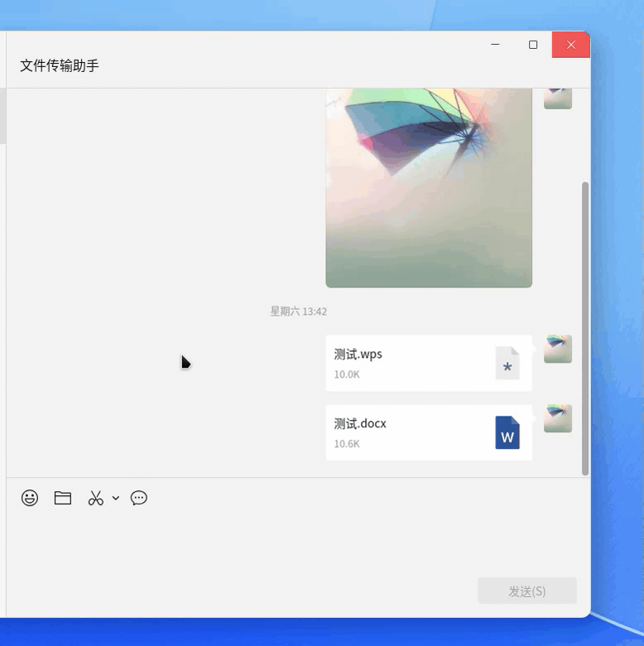Click the 发送(S) send button
The width and height of the screenshot is (644, 646).
(527, 591)
